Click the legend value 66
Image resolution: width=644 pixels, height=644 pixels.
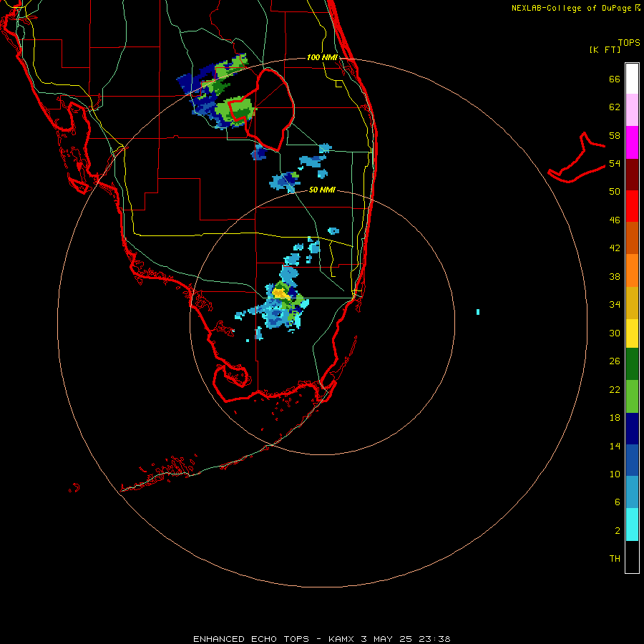click(x=615, y=79)
